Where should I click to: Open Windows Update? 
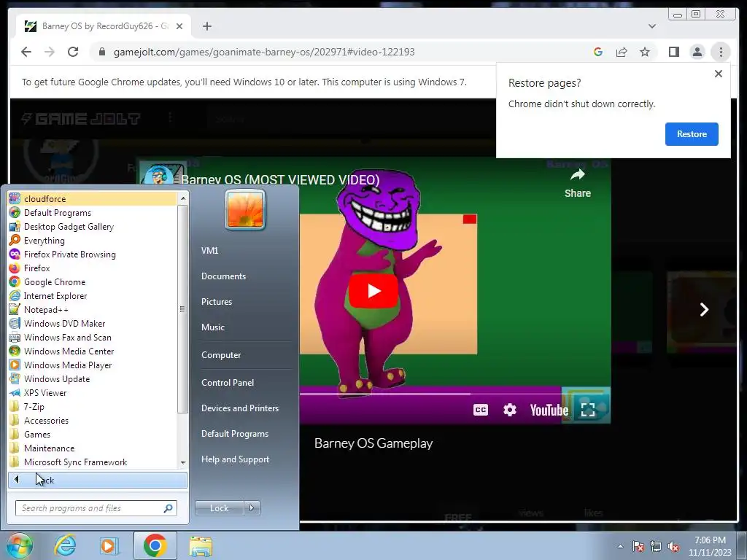pyautogui.click(x=92, y=378)
